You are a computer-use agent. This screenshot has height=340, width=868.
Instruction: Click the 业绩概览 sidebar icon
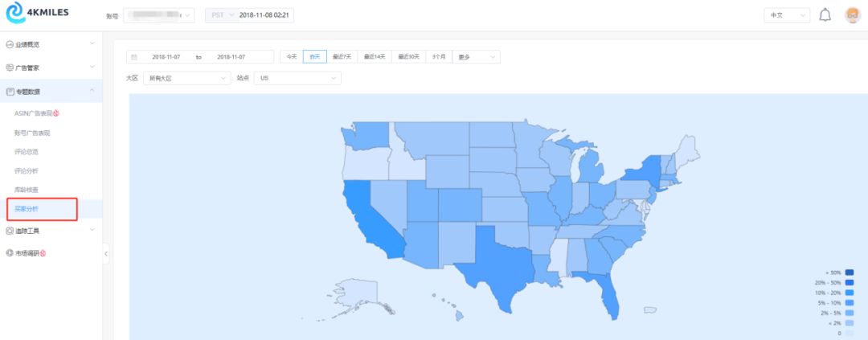pos(10,44)
